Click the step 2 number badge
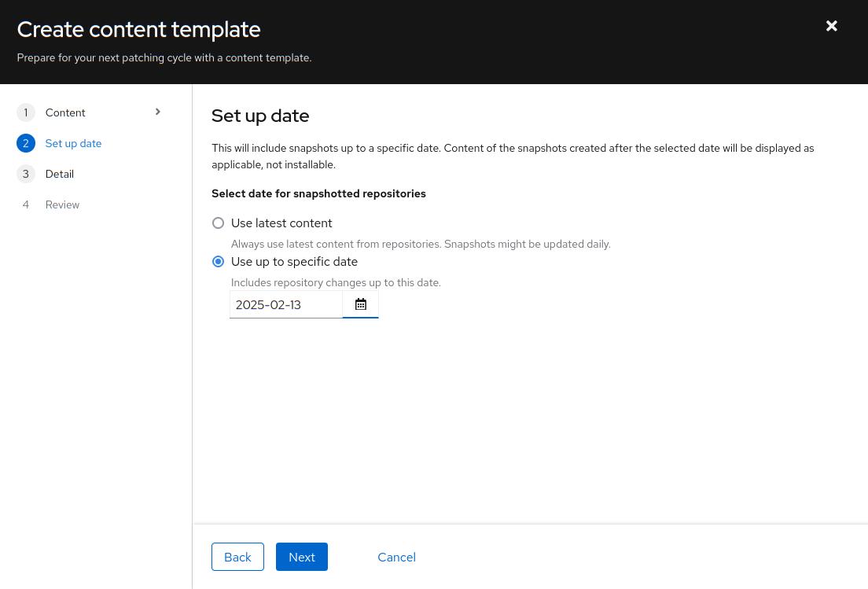The height and width of the screenshot is (589, 868). (25, 143)
